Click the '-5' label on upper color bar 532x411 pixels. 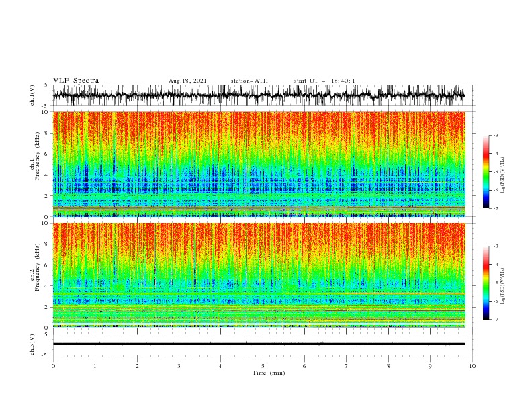tap(496, 172)
